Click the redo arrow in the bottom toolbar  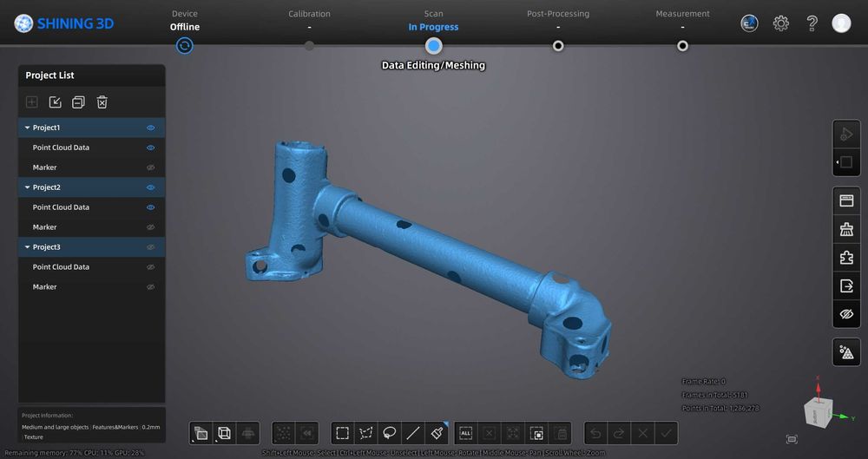pyautogui.click(x=619, y=433)
